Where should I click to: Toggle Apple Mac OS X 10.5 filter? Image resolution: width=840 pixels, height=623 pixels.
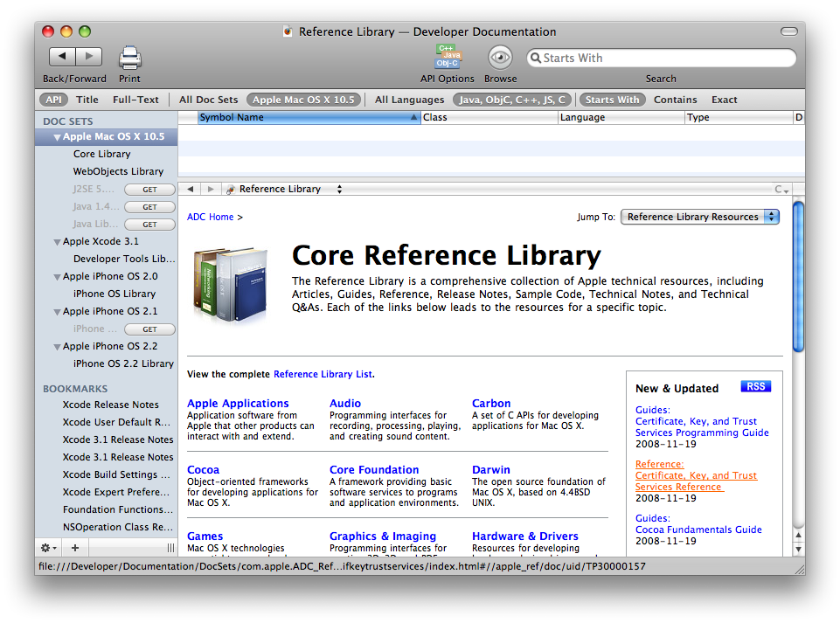click(303, 100)
